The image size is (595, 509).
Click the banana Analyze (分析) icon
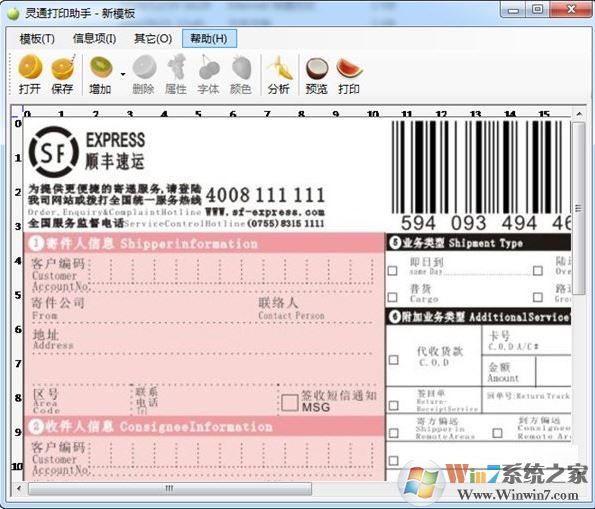(x=279, y=74)
